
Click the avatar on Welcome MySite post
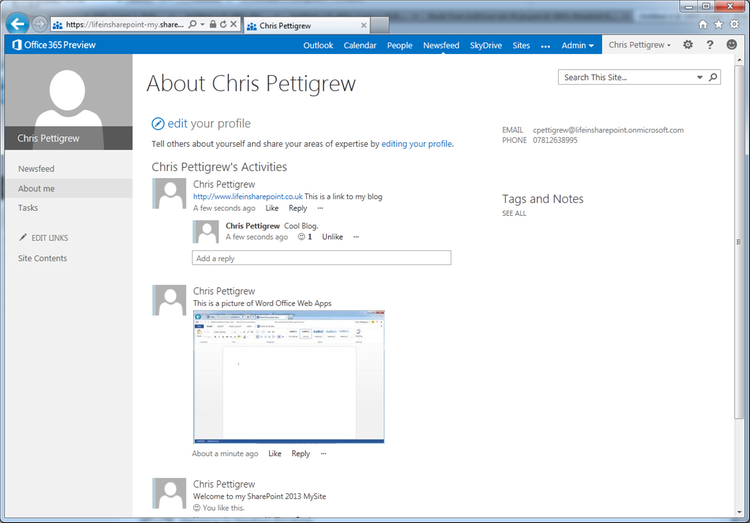169,494
